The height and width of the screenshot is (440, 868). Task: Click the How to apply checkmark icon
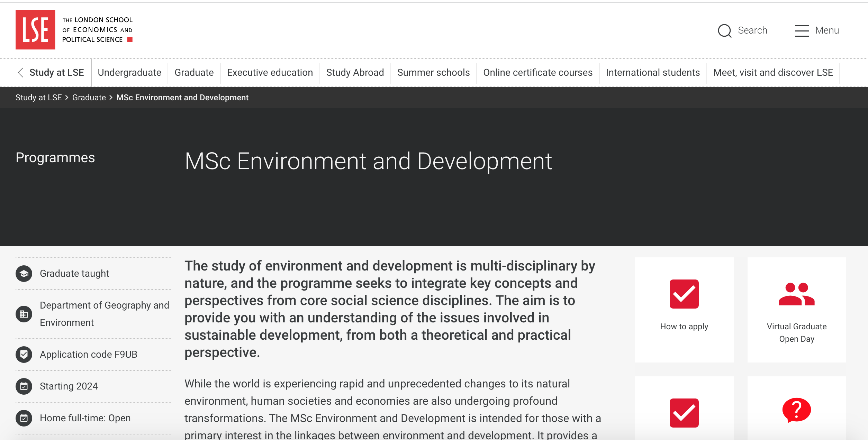(684, 294)
